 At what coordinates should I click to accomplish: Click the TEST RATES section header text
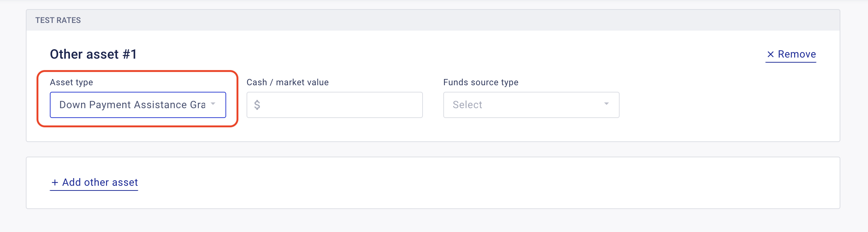(58, 20)
